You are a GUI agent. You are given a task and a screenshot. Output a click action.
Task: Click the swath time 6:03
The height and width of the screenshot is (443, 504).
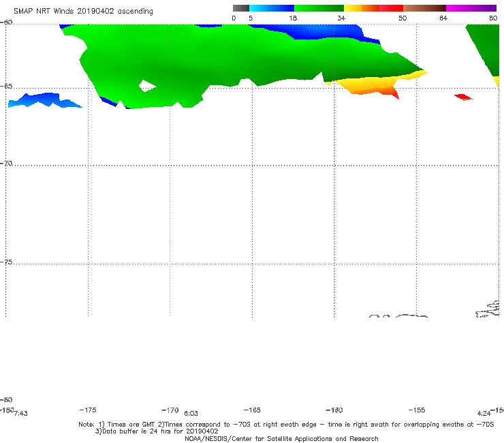(x=191, y=414)
